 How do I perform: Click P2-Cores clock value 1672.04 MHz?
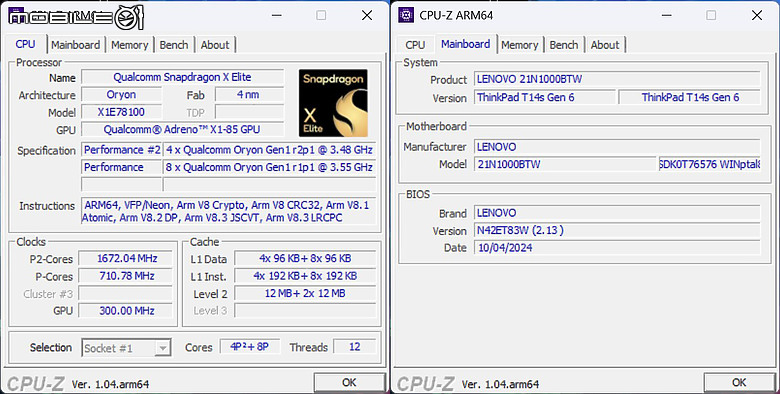[126, 258]
